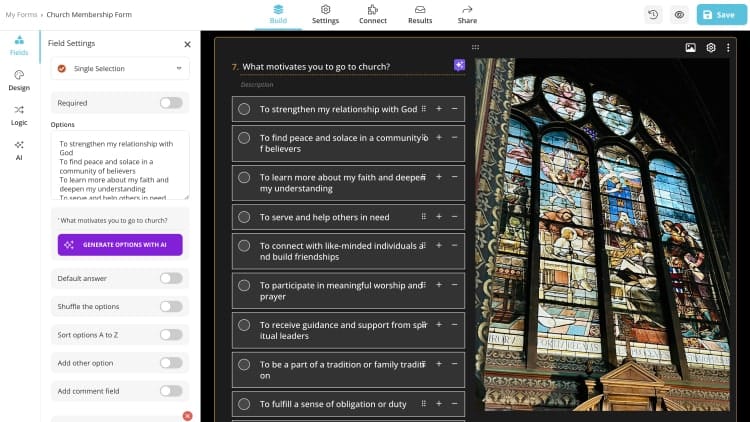Image resolution: width=750 pixels, height=422 pixels.
Task: Open the Single Selection field type dropdown
Action: [120, 68]
